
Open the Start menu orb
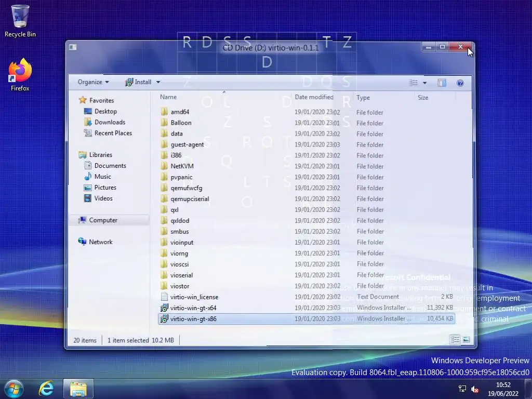point(14,389)
